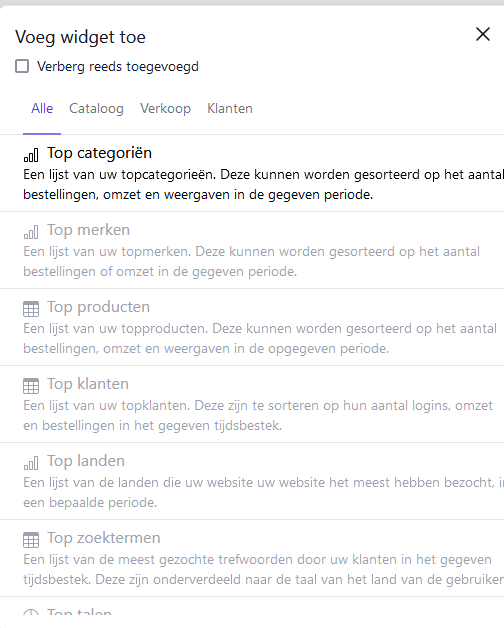Screen dimensions: 504x628
Task: Click description starting 'Een lijst van uw topklanten'
Action: click(258, 415)
